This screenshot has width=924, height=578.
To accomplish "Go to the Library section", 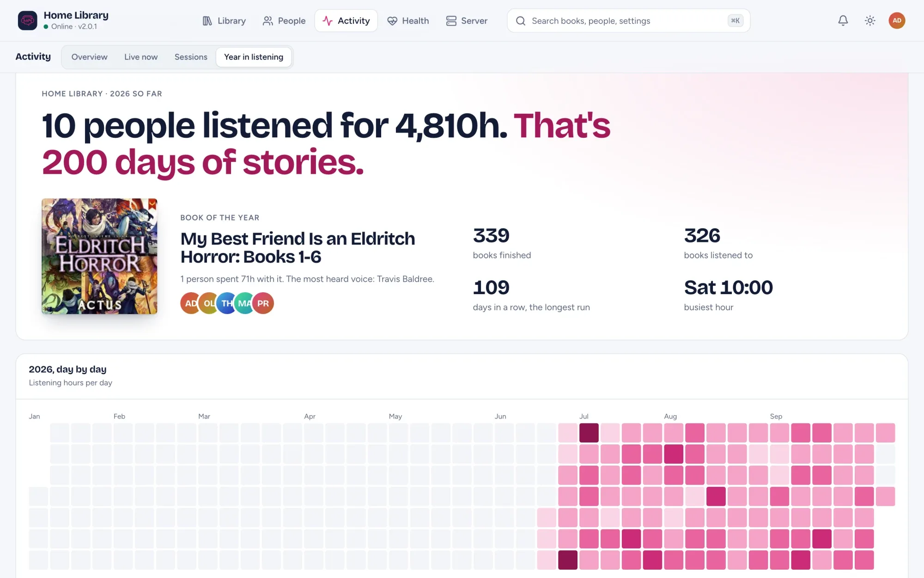I will point(224,21).
